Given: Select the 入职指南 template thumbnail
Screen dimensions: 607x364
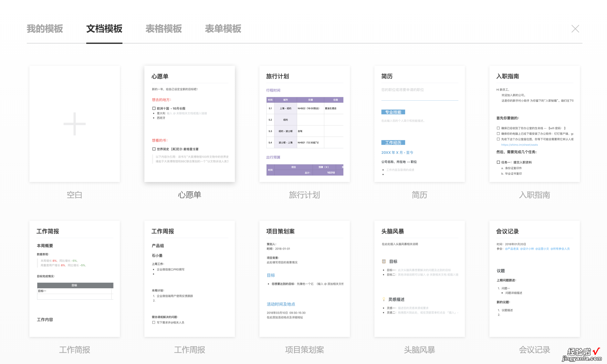Looking at the screenshot, I should [535, 124].
